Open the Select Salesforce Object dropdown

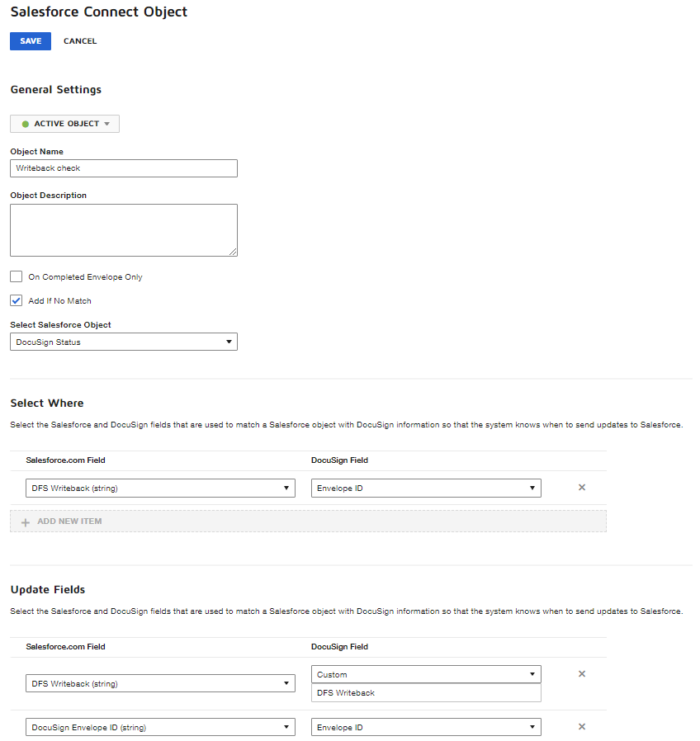click(x=124, y=342)
